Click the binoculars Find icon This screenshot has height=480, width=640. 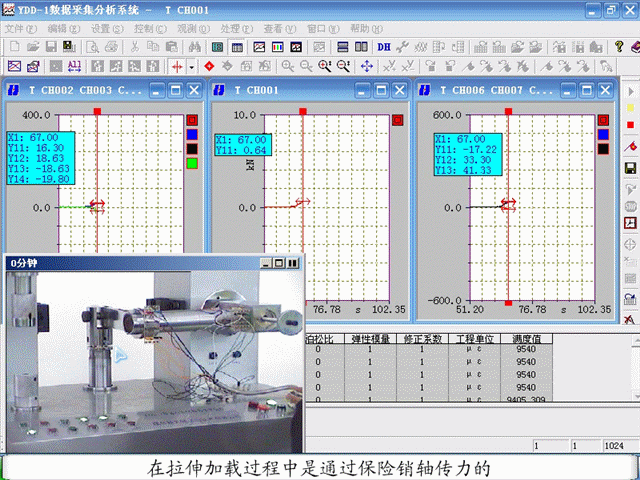click(x=192, y=47)
